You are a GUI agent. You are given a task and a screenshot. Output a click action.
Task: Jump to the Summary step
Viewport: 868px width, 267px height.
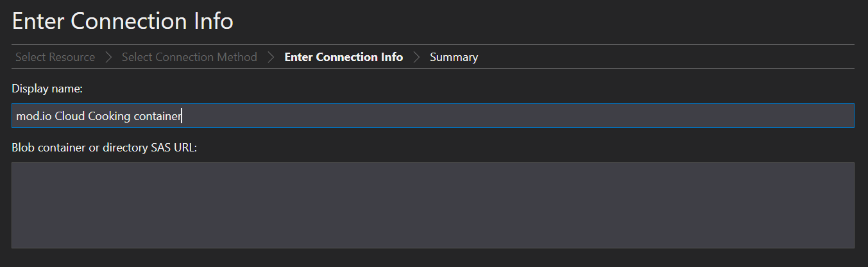tap(454, 57)
